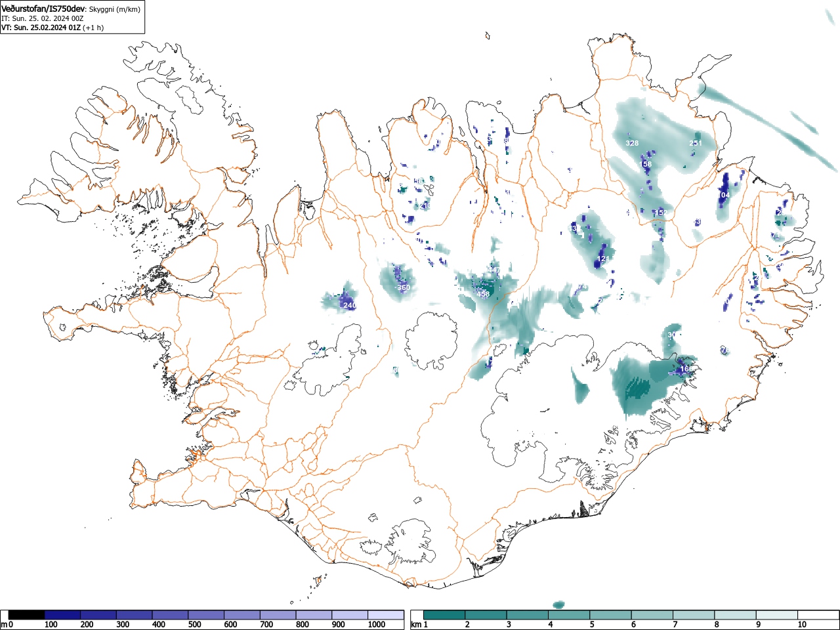Select the 240 value label in west

350,306
